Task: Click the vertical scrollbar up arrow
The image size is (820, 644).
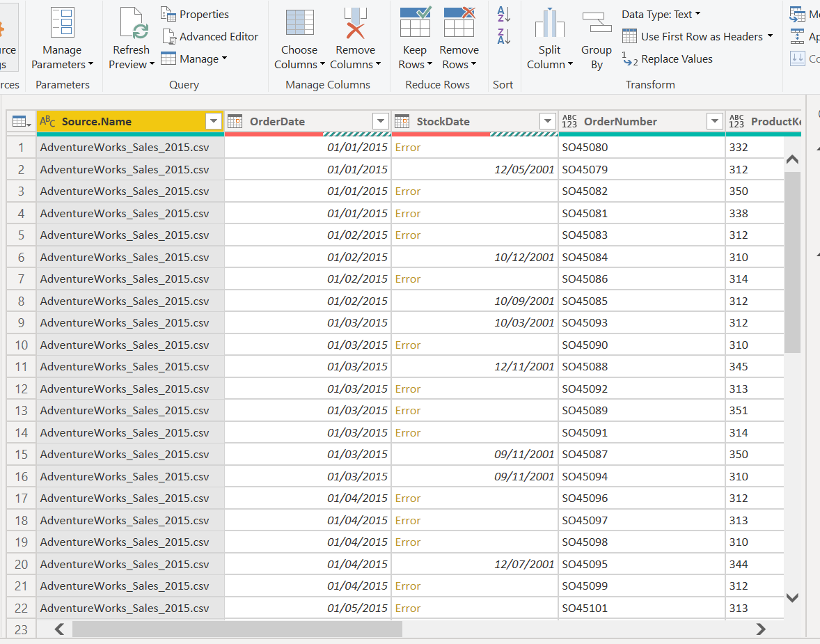Action: pos(792,159)
